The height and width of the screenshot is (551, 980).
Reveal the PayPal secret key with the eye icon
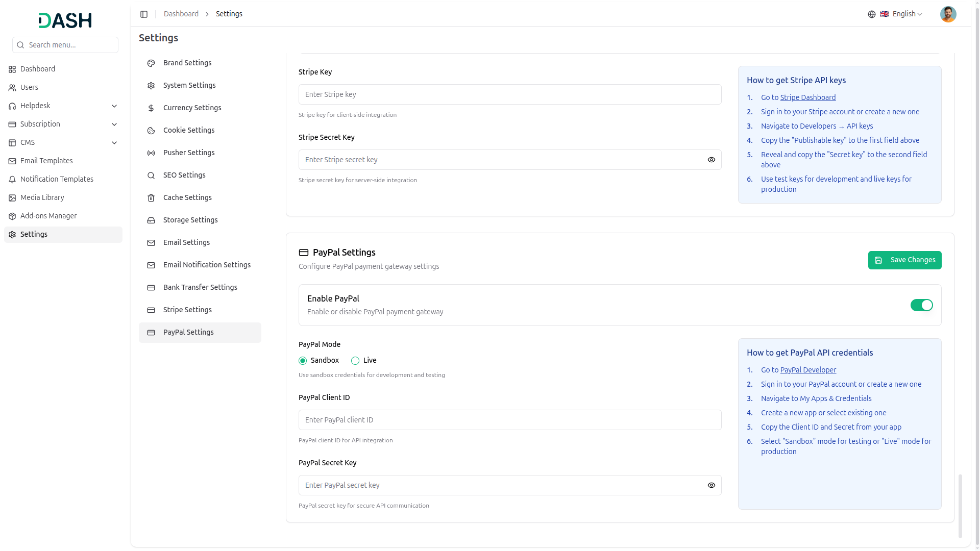[x=711, y=485]
